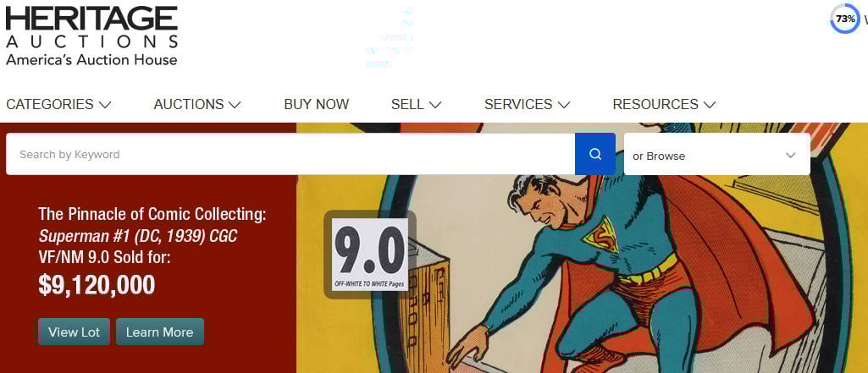Expand the RESOURCES dropdown
Screen dimensions: 868x373
click(x=664, y=104)
